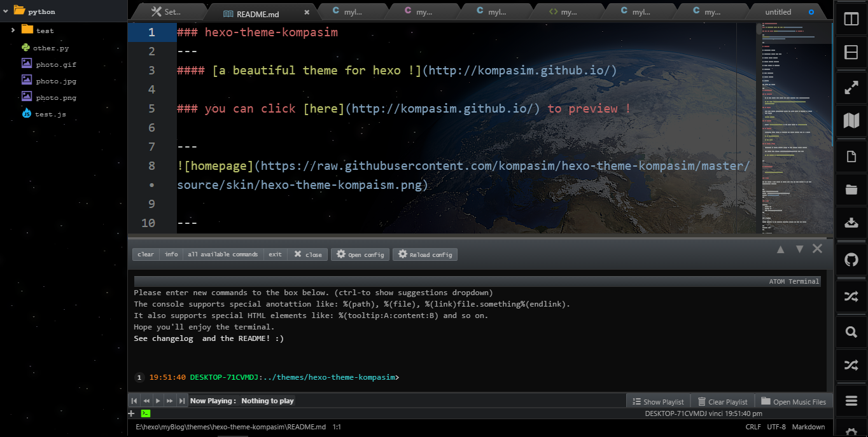Screen dimensions: 868x437
Task: Collapse the python project folder
Action: 6,11
